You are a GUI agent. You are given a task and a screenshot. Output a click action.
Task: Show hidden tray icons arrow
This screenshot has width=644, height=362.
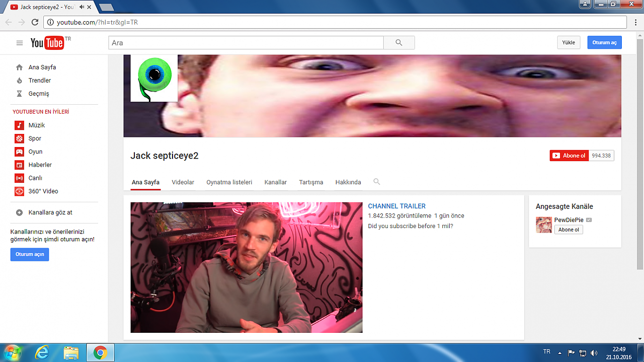[560, 352]
